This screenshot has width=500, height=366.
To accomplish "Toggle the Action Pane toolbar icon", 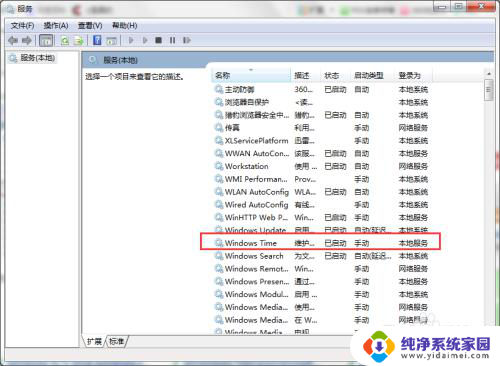I will pyautogui.click(x=111, y=41).
